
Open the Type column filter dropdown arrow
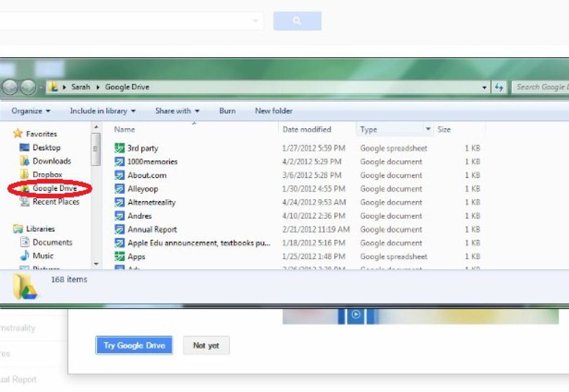[428, 129]
